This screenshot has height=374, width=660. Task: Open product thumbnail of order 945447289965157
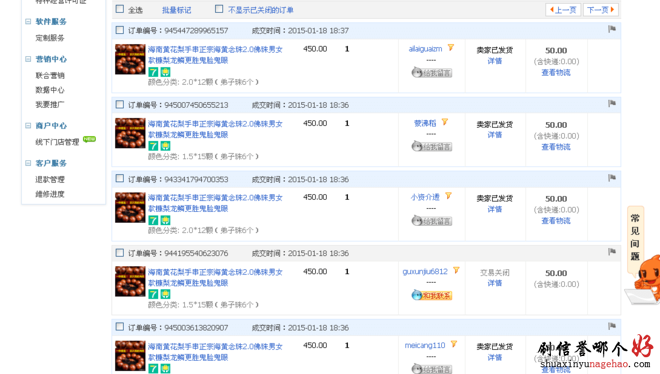coord(130,59)
